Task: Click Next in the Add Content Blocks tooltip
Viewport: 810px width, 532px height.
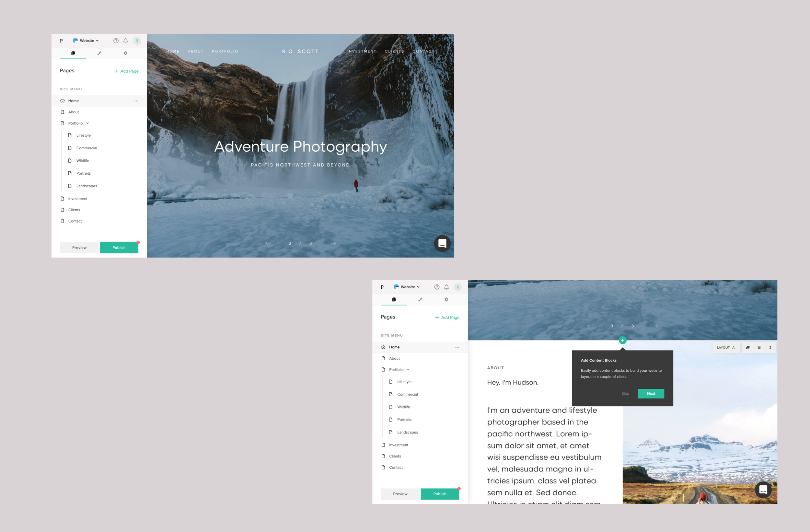Action: [x=650, y=393]
